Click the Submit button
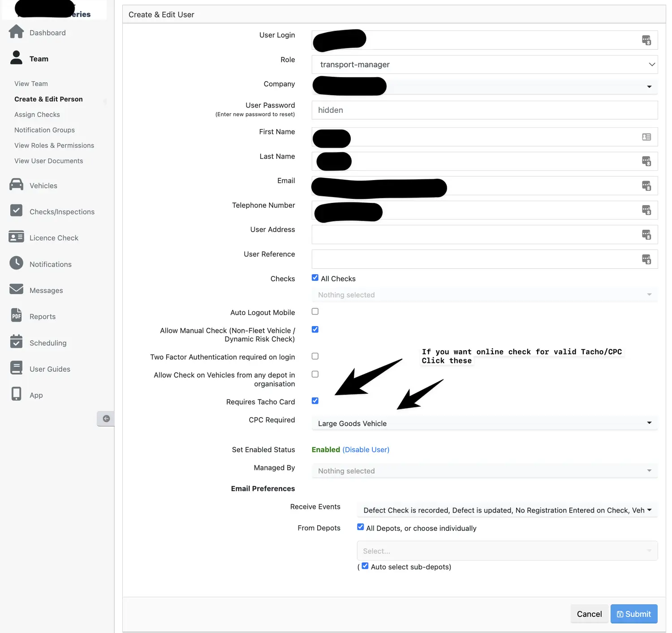672x633 pixels. tap(633, 614)
